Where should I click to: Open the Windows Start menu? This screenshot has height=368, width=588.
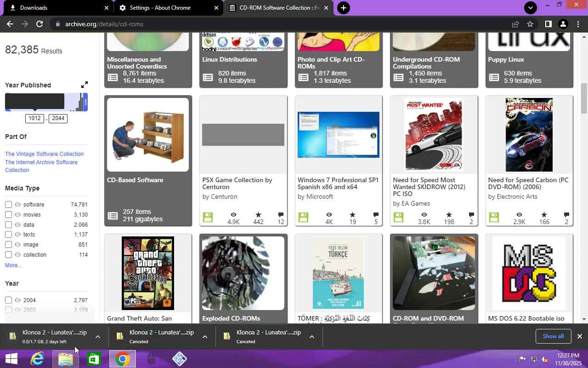[11, 359]
